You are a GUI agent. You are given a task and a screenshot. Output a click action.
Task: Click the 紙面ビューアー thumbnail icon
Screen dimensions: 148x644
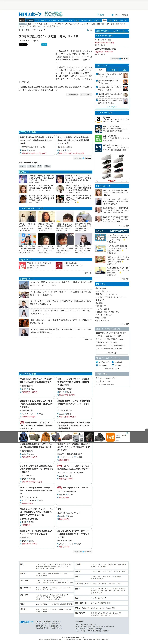(x=98, y=129)
